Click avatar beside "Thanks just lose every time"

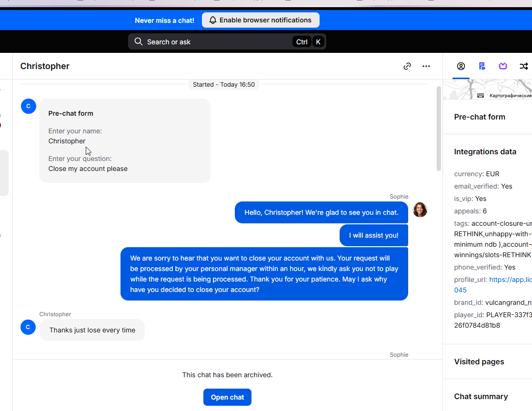[x=28, y=327]
